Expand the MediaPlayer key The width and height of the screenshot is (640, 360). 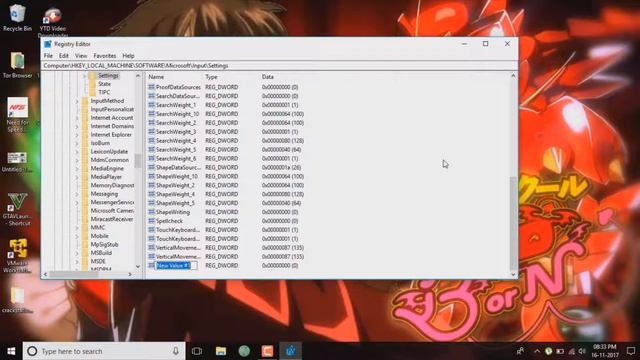coord(77,177)
